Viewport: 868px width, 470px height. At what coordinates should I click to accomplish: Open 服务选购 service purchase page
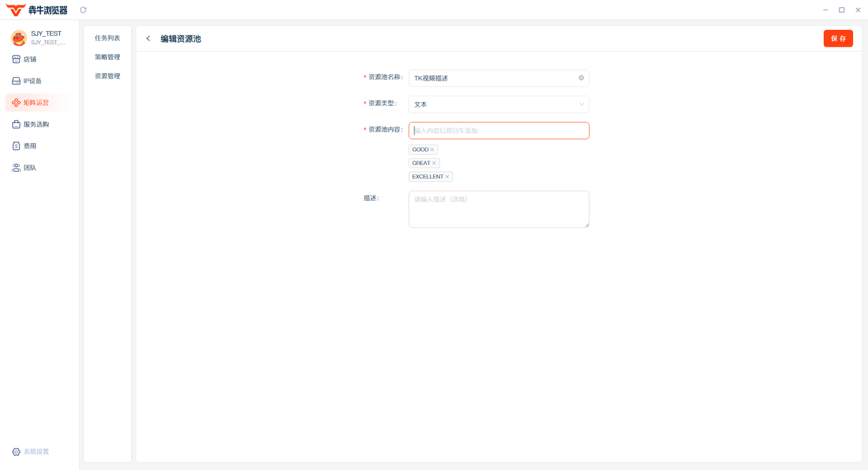36,125
